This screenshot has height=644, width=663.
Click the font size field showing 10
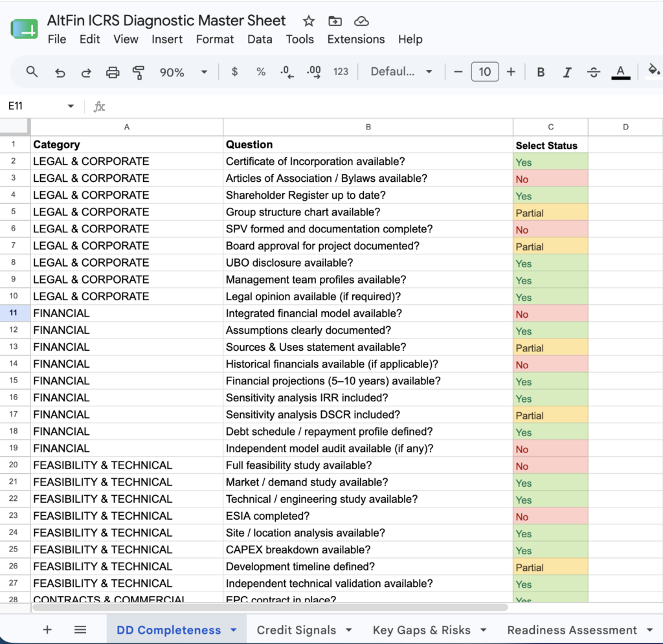tap(484, 72)
